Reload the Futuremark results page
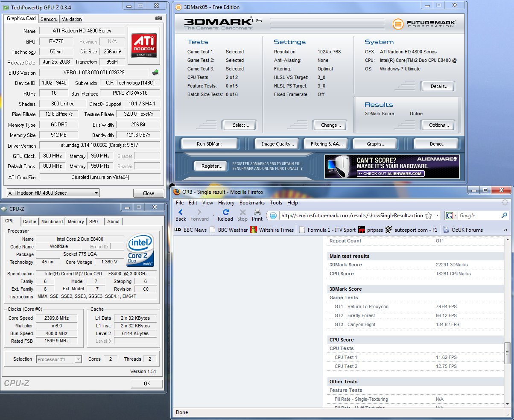514x420 pixels. 225,215
